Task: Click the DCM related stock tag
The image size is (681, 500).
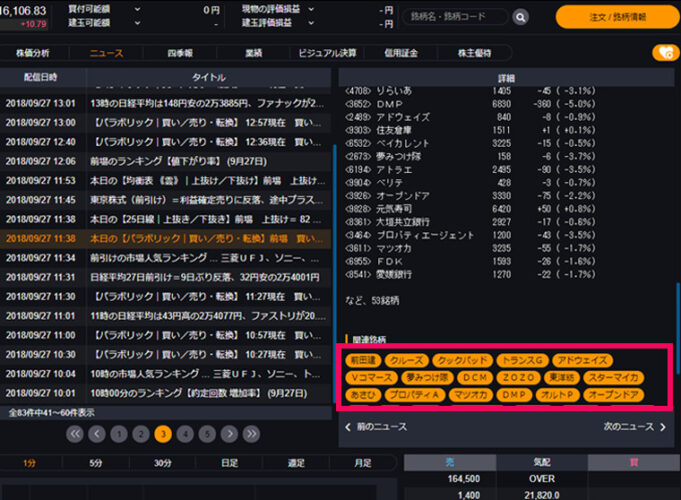Action: tap(475, 377)
